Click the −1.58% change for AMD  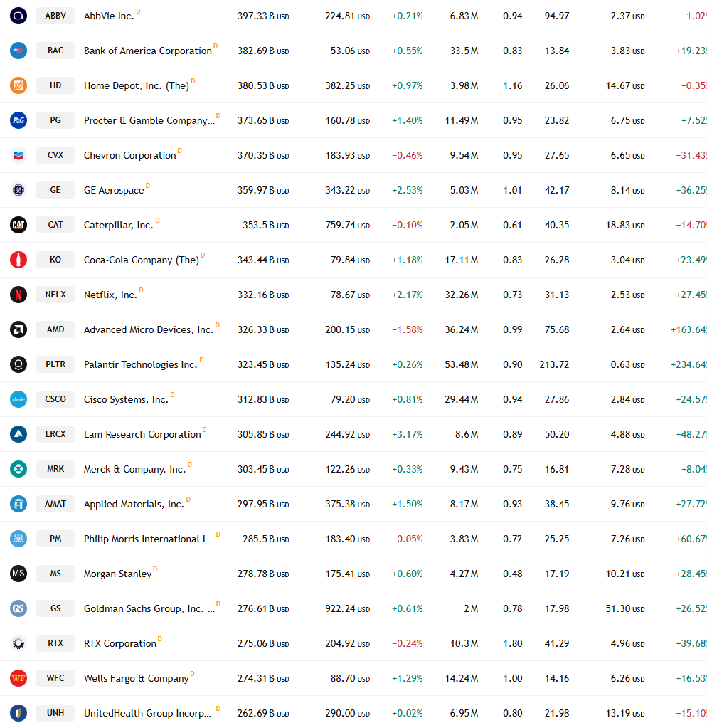pyautogui.click(x=407, y=329)
